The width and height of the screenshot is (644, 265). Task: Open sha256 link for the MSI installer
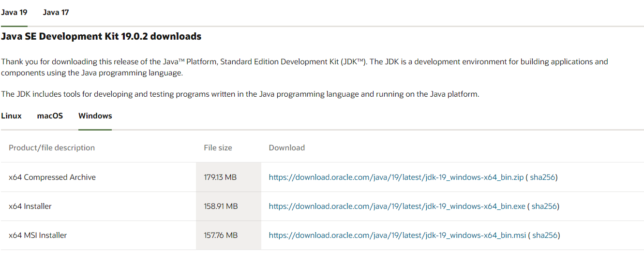[545, 236]
